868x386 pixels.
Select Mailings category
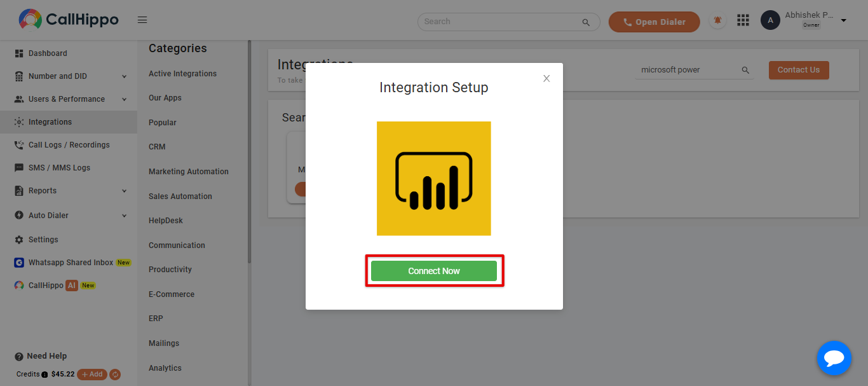click(x=164, y=343)
